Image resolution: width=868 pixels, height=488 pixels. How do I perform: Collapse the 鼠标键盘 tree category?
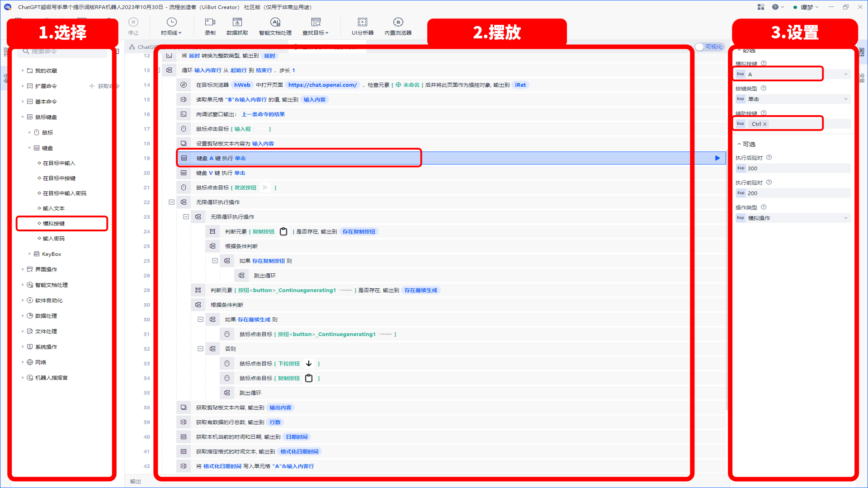[x=23, y=117]
